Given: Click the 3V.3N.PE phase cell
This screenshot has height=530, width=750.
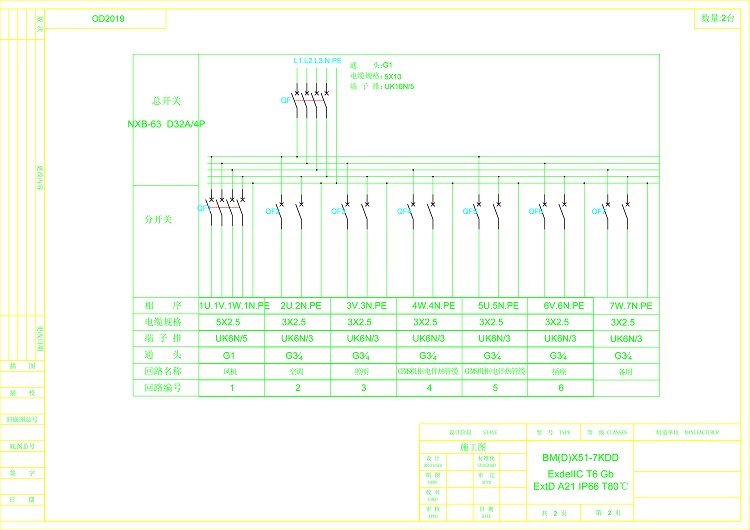Looking at the screenshot, I should [x=366, y=306].
